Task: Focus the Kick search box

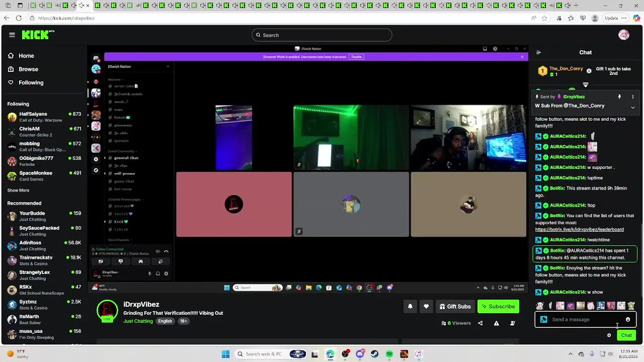Action: [322, 35]
